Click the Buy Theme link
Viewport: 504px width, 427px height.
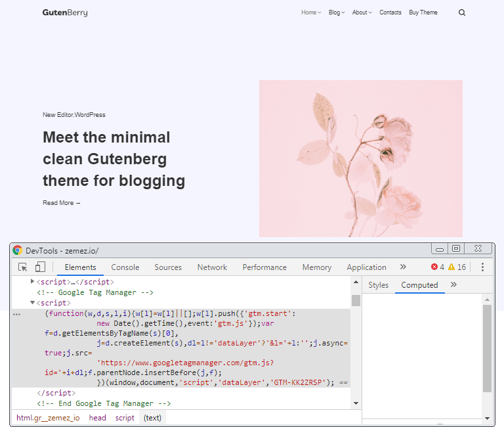(423, 12)
